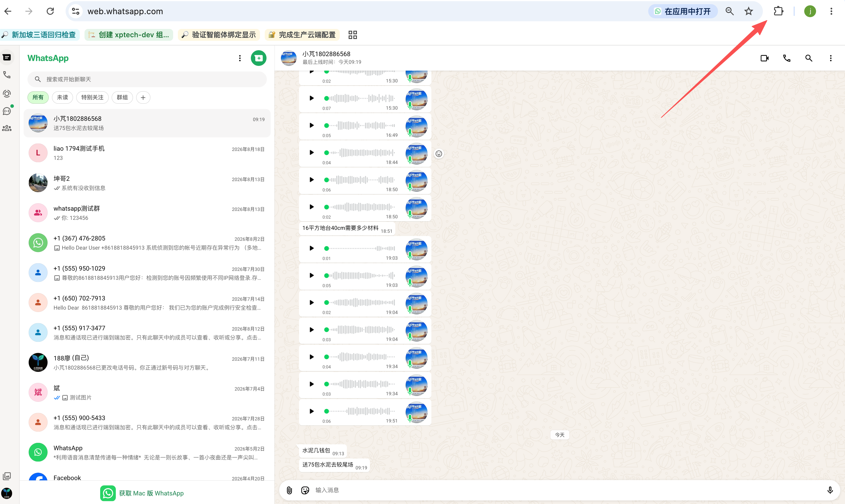Image resolution: width=845 pixels, height=504 pixels.
Task: Start a voice call from the chat header
Action: [x=786, y=58]
